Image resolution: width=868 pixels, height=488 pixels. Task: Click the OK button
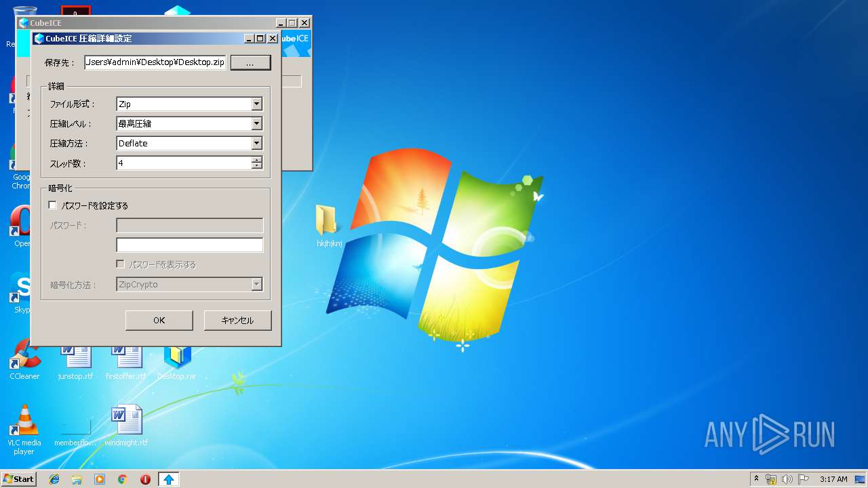[159, 321]
